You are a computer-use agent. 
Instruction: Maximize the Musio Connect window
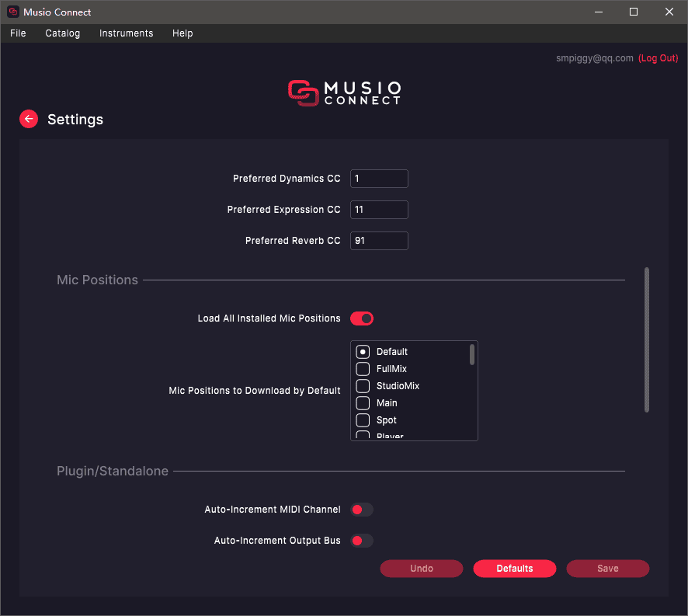tap(634, 12)
